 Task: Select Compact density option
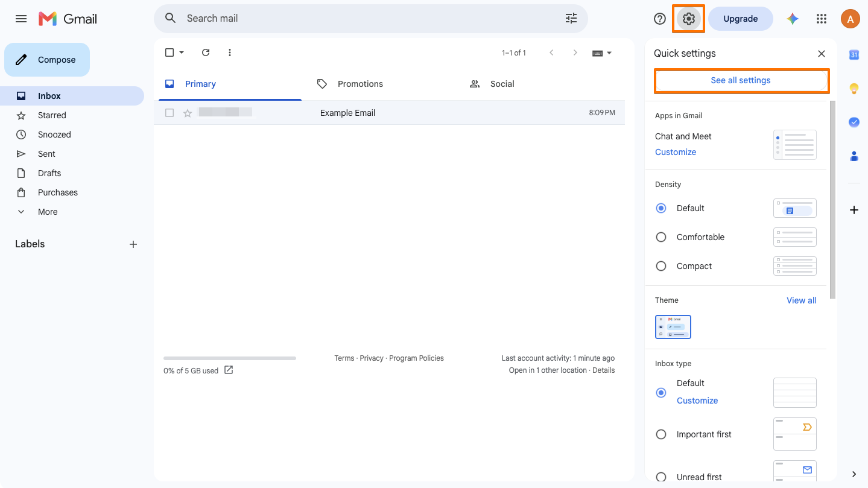point(661,266)
